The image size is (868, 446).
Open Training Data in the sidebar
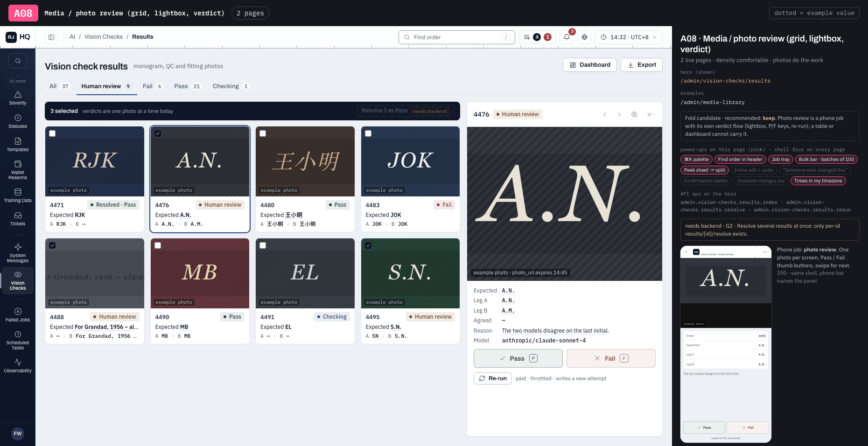click(18, 196)
